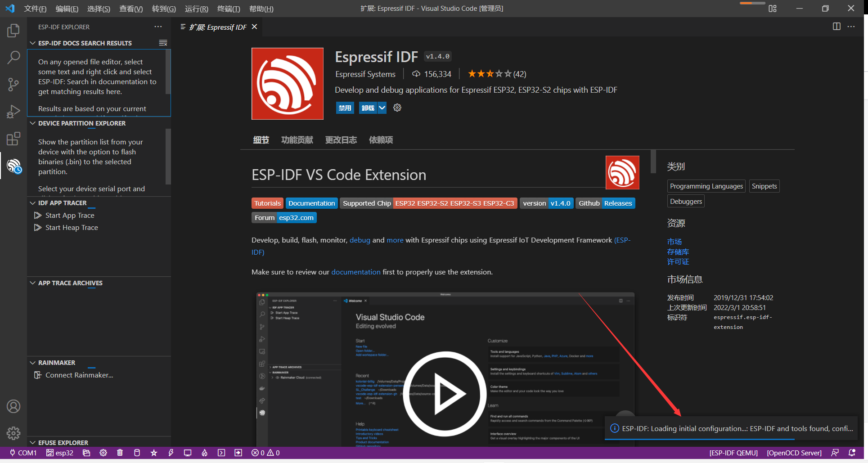Viewport: 868px width, 463px height.
Task: Change the esp32 device target
Action: coord(60,453)
